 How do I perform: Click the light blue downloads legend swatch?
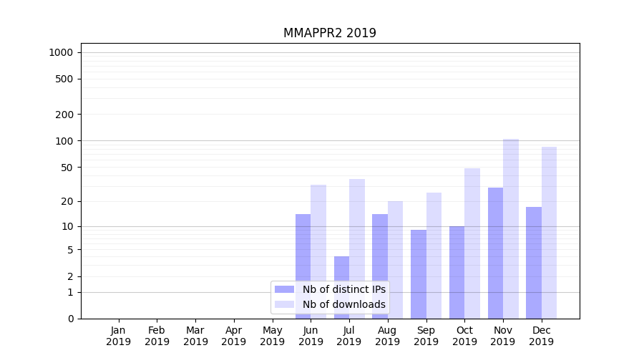pyautogui.click(x=284, y=304)
